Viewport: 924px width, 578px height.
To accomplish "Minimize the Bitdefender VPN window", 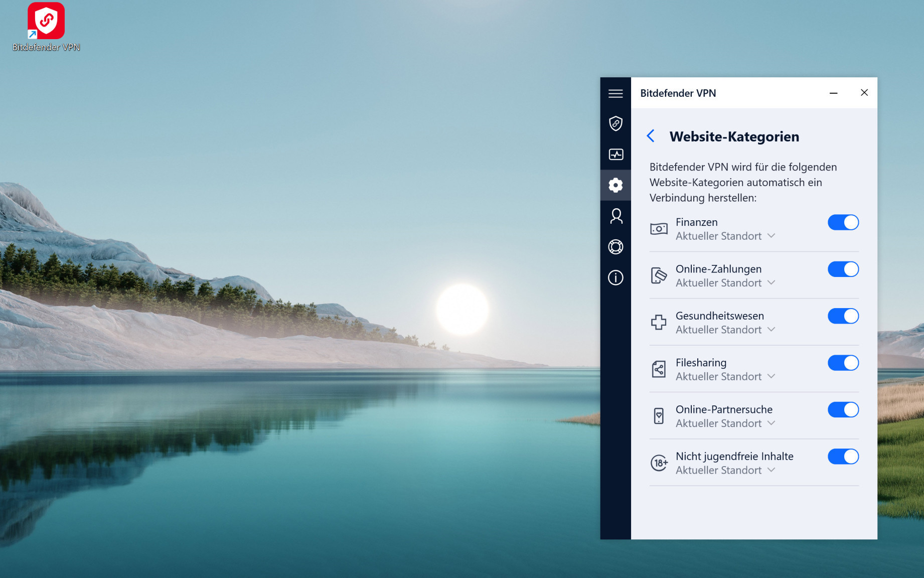I will pyautogui.click(x=833, y=93).
